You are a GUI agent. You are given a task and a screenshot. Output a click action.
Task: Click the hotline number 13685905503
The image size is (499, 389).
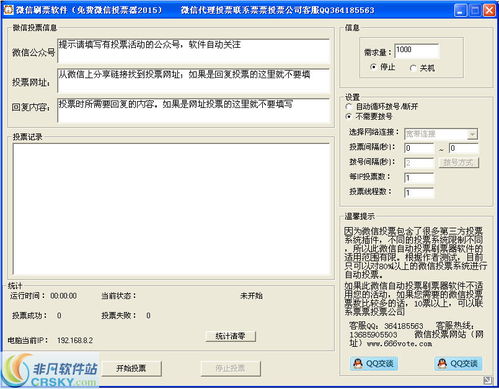click(x=373, y=335)
